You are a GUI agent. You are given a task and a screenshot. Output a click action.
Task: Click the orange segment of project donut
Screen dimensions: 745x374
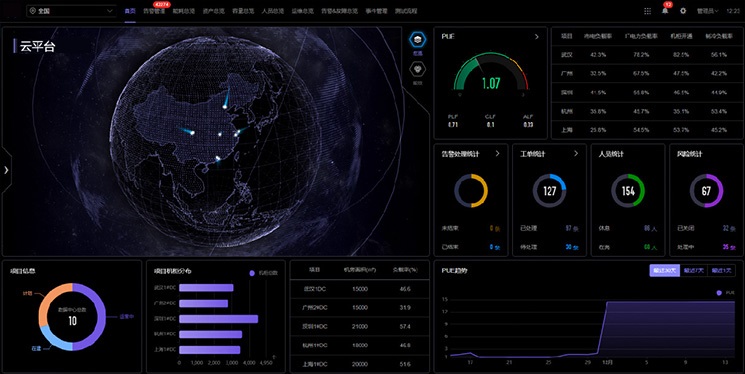click(x=50, y=300)
